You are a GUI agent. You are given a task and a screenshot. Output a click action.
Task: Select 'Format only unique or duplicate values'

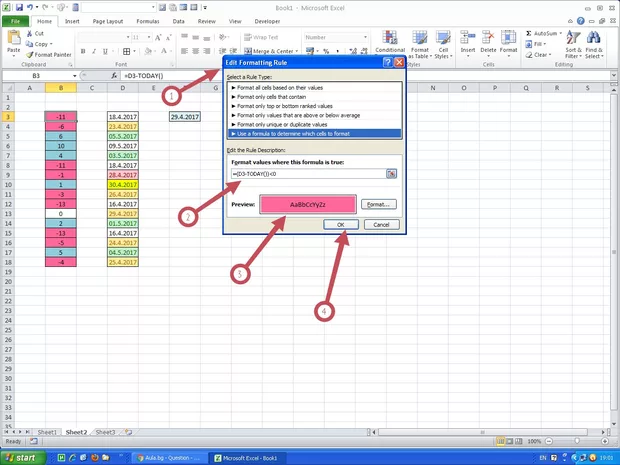coord(315,125)
